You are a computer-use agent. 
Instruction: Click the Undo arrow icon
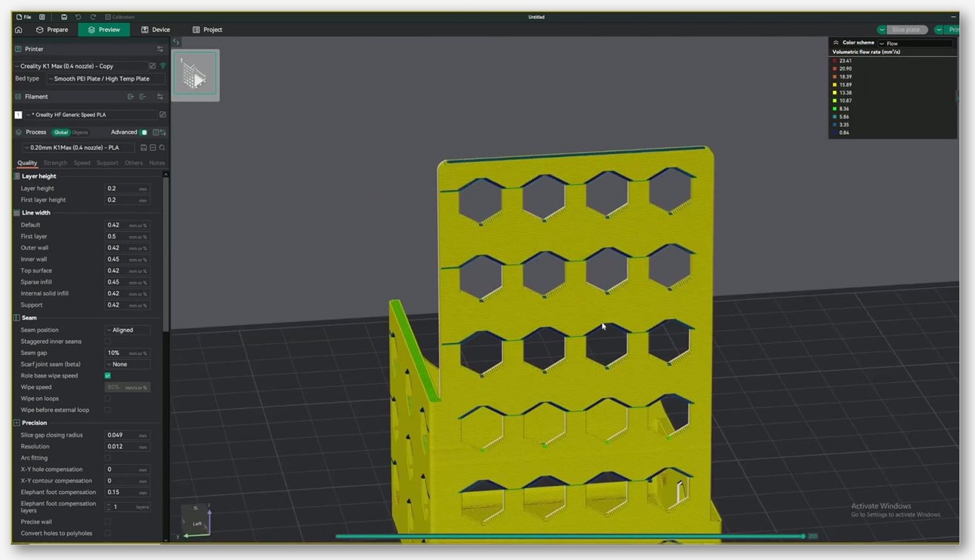tap(78, 16)
